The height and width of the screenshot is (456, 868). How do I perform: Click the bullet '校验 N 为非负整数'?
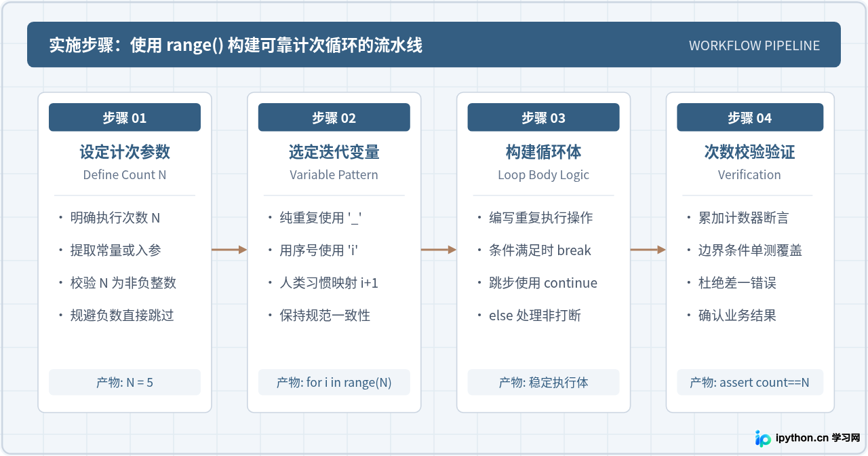(123, 283)
